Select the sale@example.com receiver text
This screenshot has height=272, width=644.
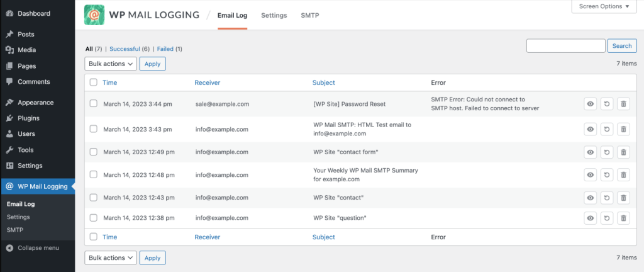point(222,104)
